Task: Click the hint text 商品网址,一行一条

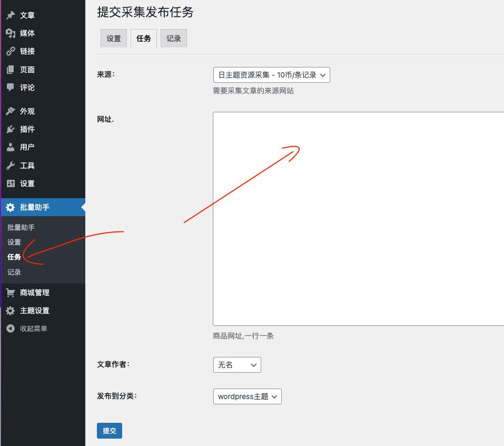Action: pyautogui.click(x=243, y=336)
